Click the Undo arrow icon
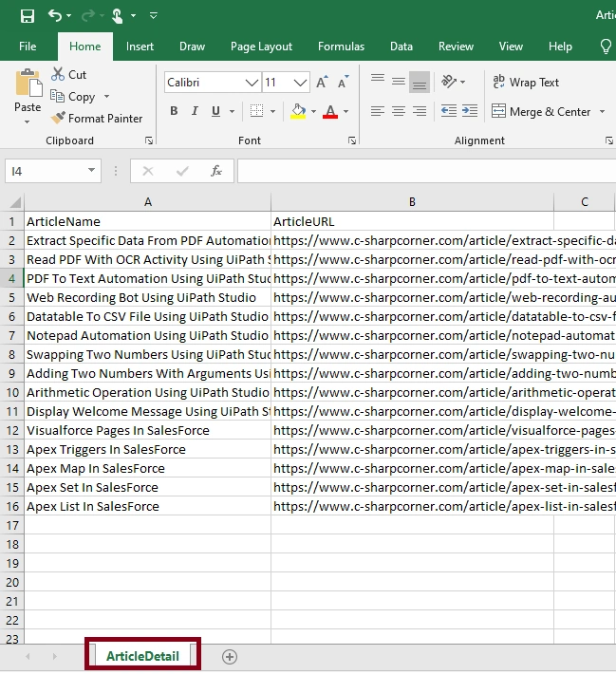The height and width of the screenshot is (674, 616). 55,16
